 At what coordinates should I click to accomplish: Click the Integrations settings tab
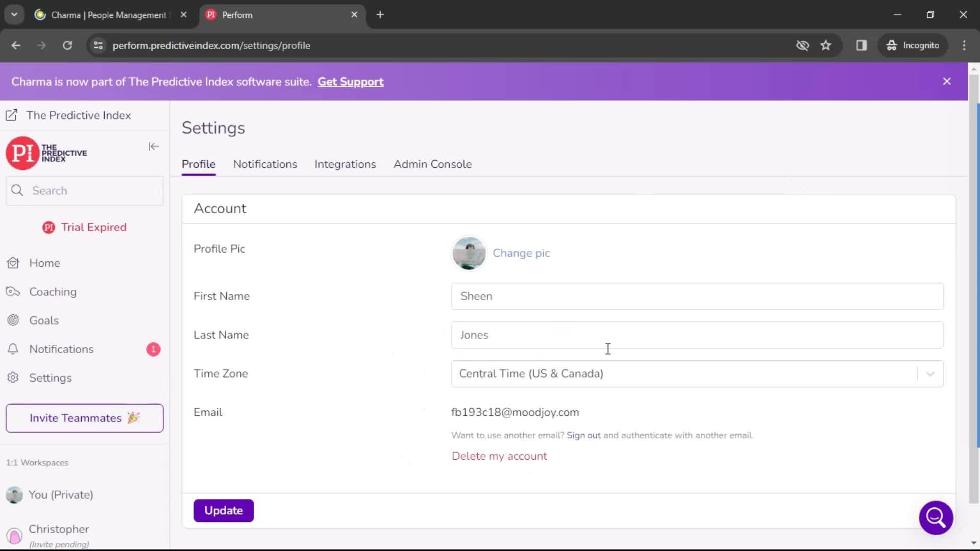[x=345, y=164]
